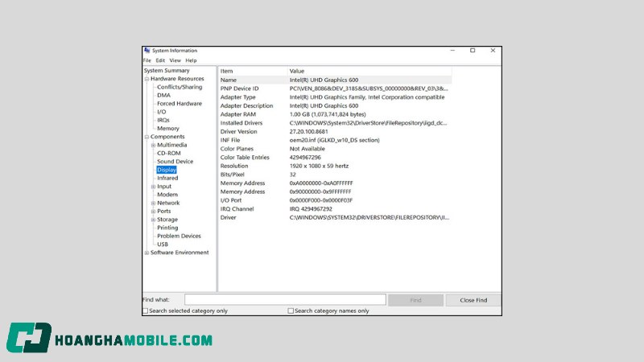The height and width of the screenshot is (362, 644).
Task: Select Infrared tree item
Action: (x=167, y=178)
